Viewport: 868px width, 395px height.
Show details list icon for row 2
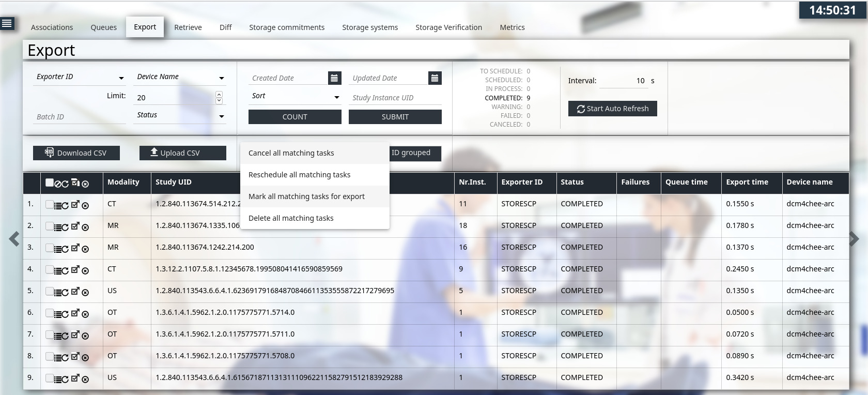[58, 227]
